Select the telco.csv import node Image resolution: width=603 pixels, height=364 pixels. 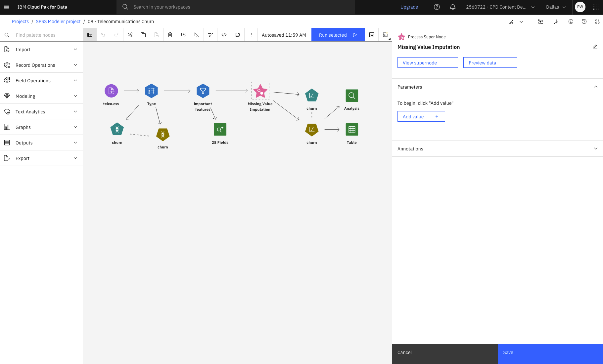(x=111, y=91)
